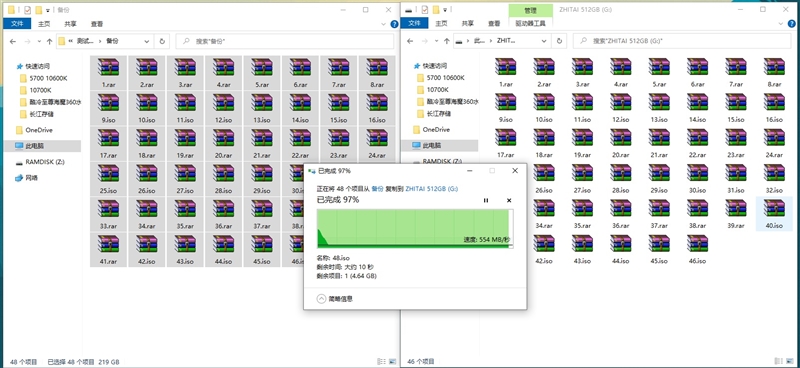Viewport: 800px width, 368px height.
Task: Select 17.rar in the 备份 window
Action: [x=108, y=143]
